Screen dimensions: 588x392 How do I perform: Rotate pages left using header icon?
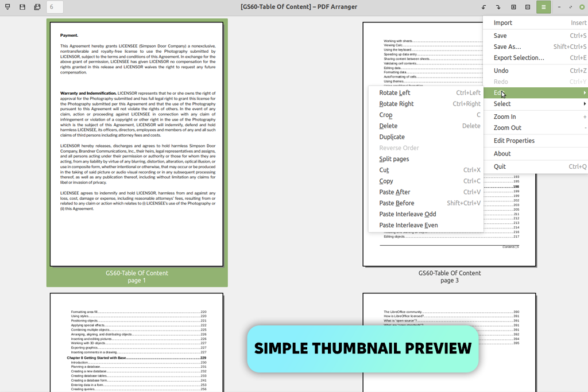pos(483,7)
